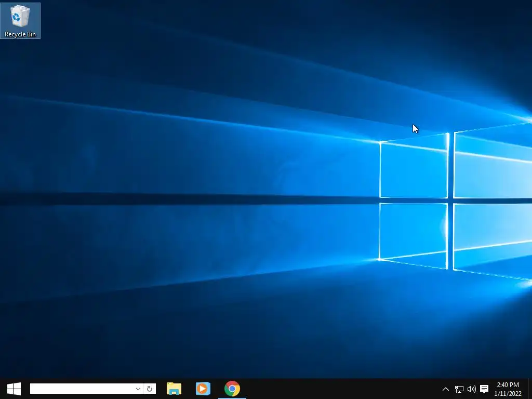532x399 pixels.
Task: Expand the taskbar address dropdown arrow
Action: pyautogui.click(x=138, y=389)
